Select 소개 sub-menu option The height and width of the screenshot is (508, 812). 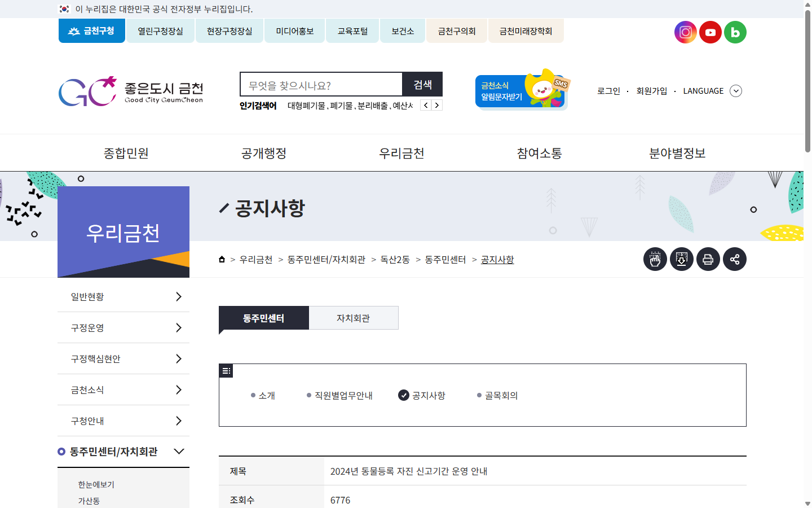[263, 396]
